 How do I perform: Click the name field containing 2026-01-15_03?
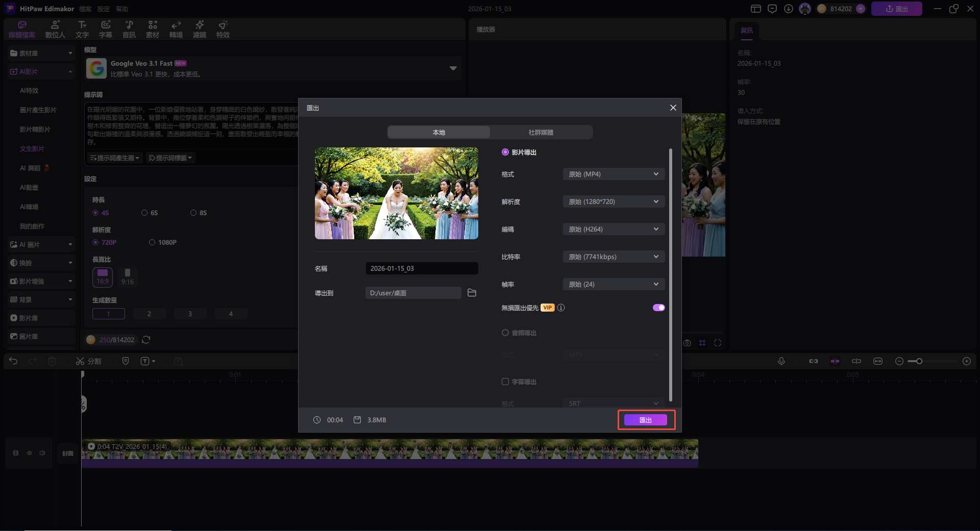[421, 268]
